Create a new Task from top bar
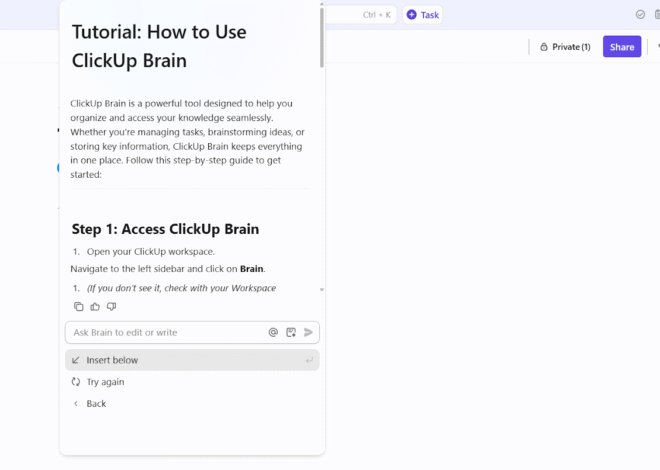This screenshot has height=470, width=660. 423,15
